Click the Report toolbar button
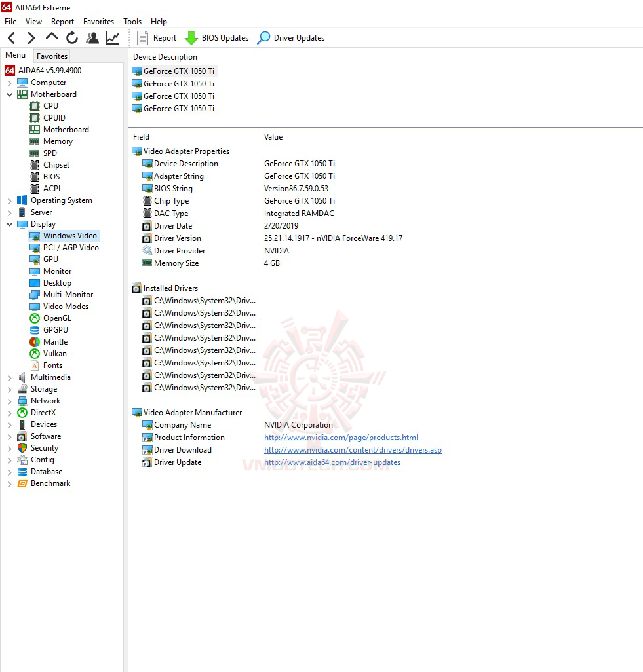The width and height of the screenshot is (643, 672). pyautogui.click(x=157, y=38)
